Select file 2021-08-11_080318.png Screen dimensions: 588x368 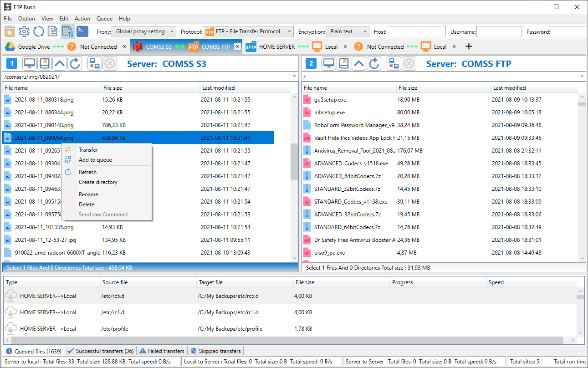pos(138,100)
